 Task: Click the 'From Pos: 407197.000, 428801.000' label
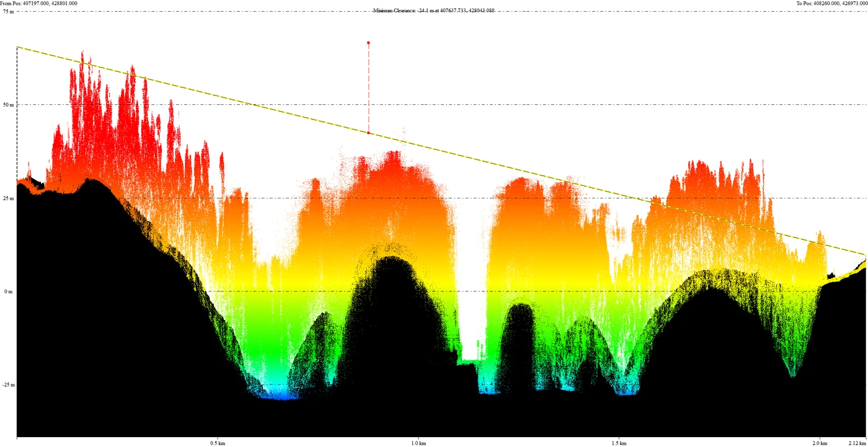[x=38, y=3]
